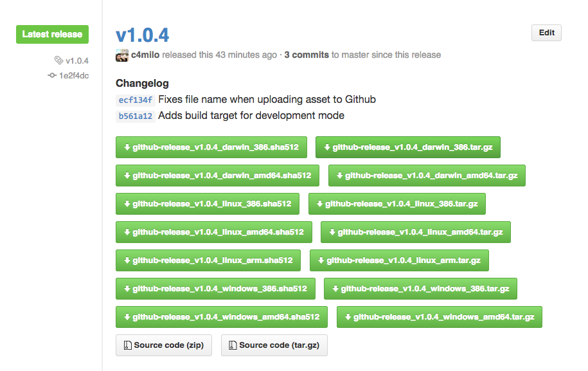Click the commit icon beside 1e2f4dc

(52, 75)
